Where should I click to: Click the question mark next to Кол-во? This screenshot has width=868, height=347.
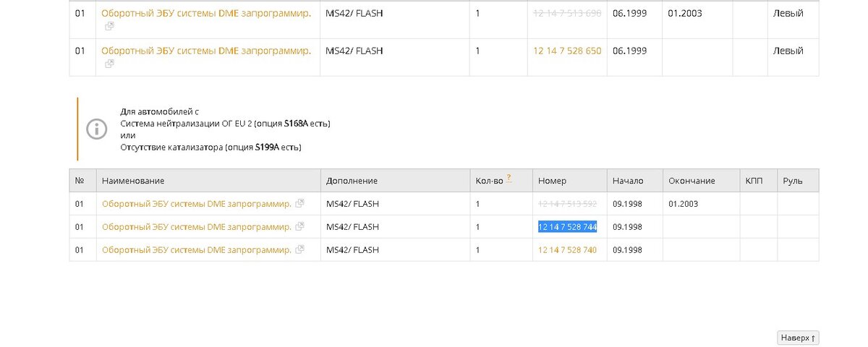tap(509, 178)
